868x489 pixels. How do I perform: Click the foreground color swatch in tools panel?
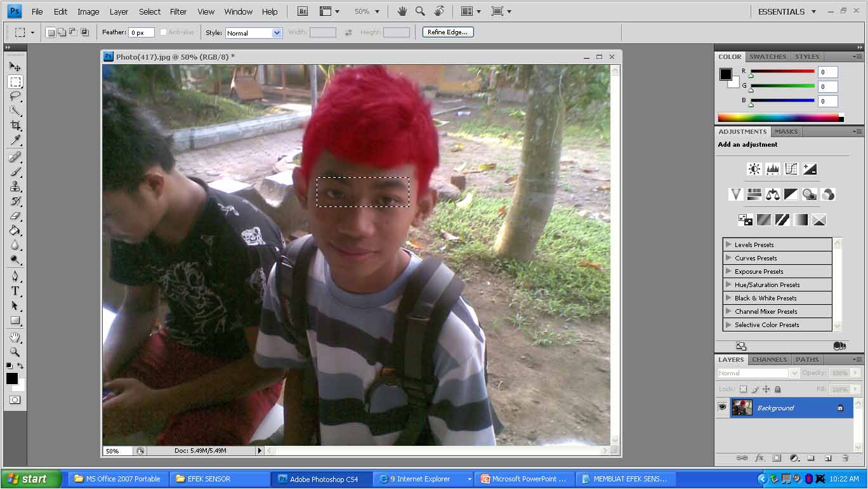click(12, 378)
